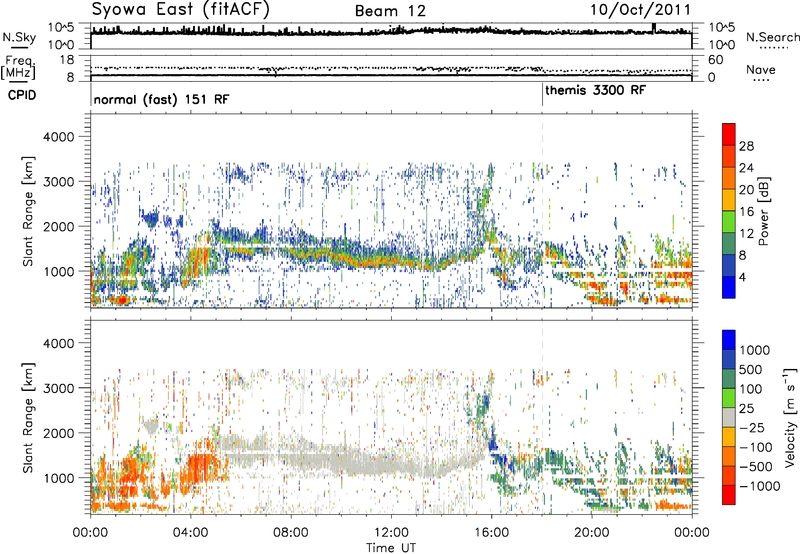Click the '18' tick on the frequency axis
The height and width of the screenshot is (554, 800).
[67, 60]
